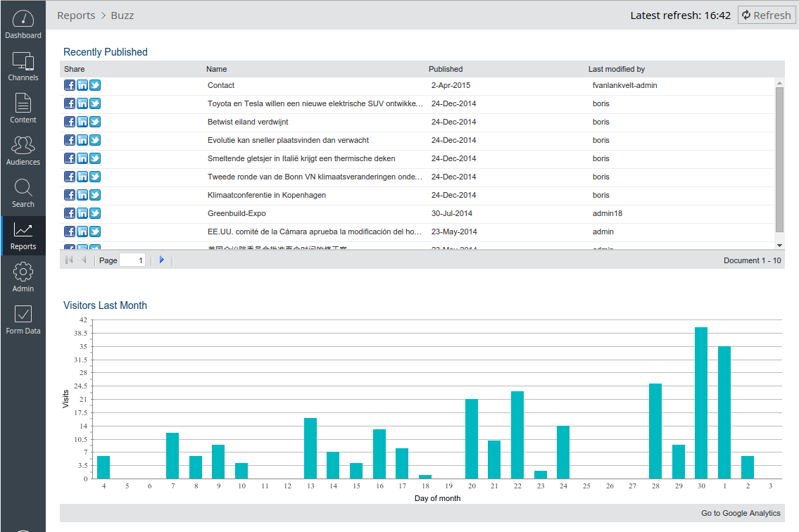Share Smeltende gletsjer article on Twitter
Screen dimensions: 799x532
click(x=95, y=158)
